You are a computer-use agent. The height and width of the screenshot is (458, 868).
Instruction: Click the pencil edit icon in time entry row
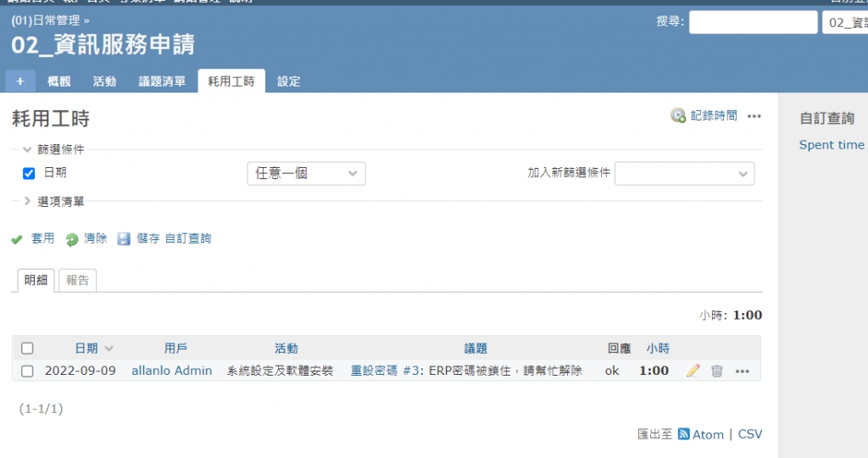[693, 371]
